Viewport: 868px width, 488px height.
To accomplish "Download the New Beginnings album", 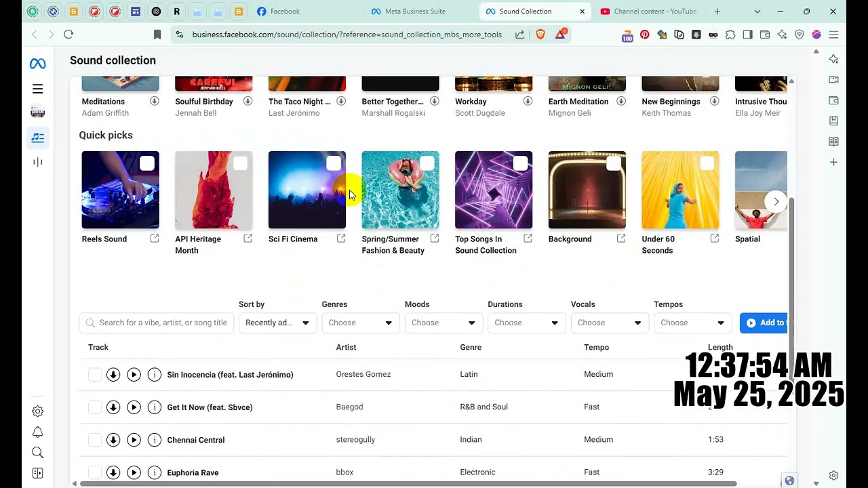I will point(715,101).
